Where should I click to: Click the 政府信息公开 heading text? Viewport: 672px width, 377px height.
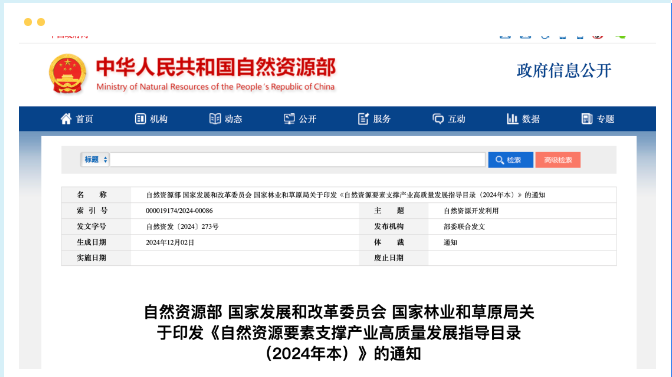(564, 70)
